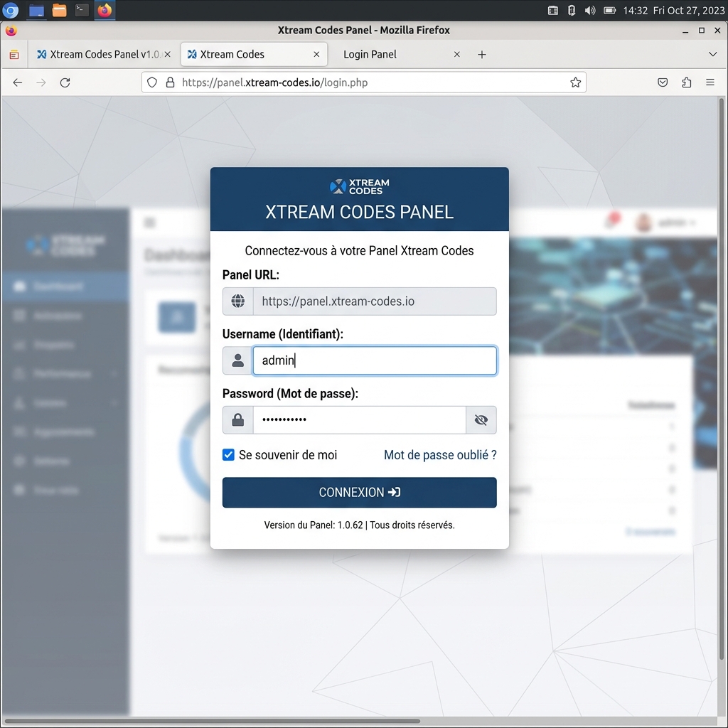The height and width of the screenshot is (728, 728).
Task: Close the Login Panel tab
Action: pos(457,54)
